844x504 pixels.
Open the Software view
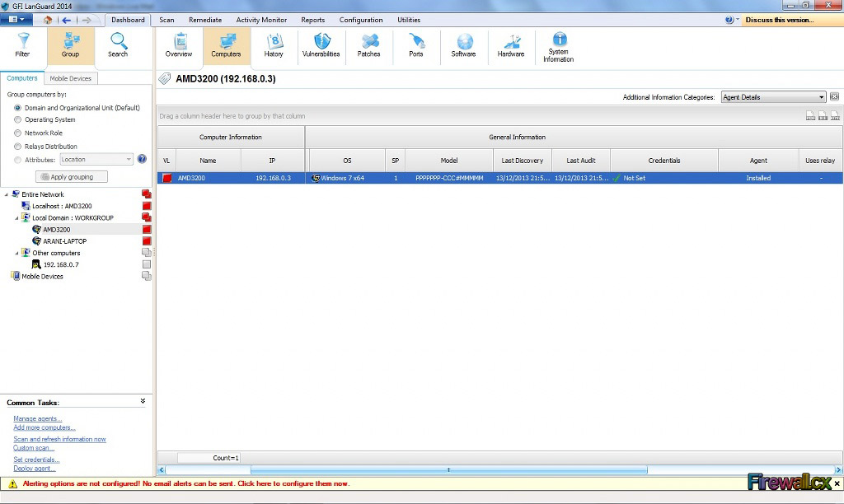(x=463, y=46)
